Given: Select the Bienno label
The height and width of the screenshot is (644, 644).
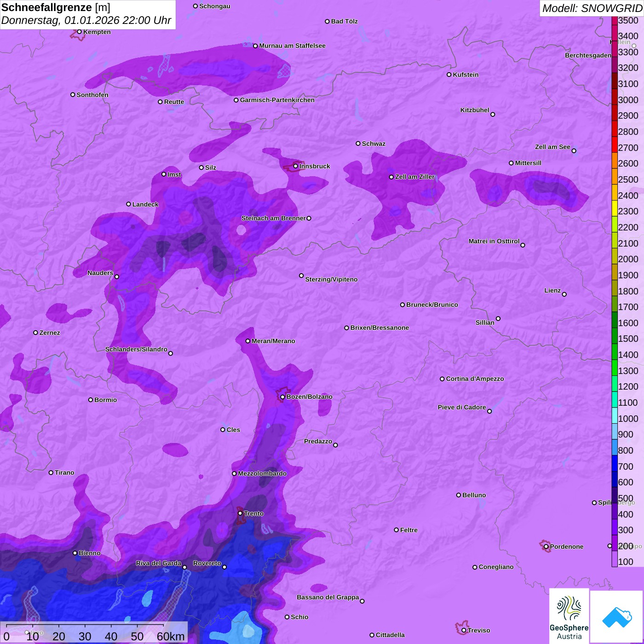Looking at the screenshot, I should click(90, 553).
